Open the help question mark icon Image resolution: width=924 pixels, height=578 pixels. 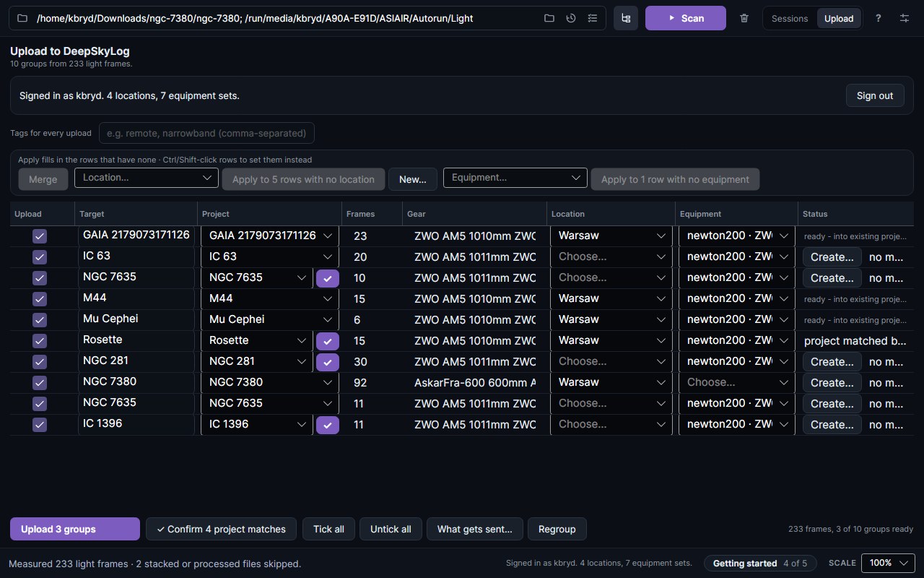[878, 18]
